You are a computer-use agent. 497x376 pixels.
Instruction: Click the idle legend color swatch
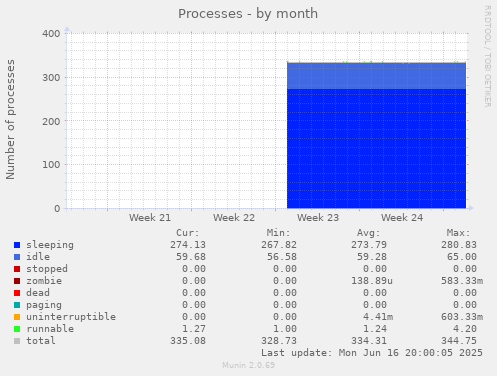click(x=17, y=257)
